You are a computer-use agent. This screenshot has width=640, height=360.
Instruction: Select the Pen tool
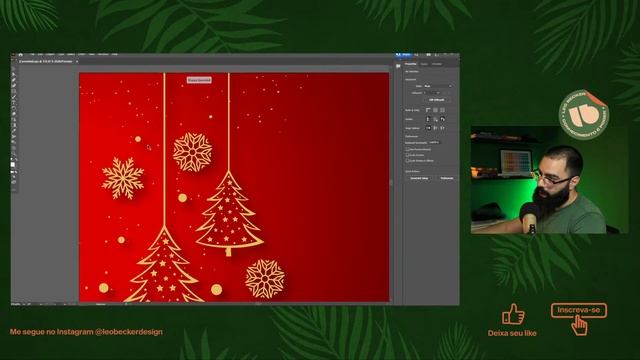point(13,80)
